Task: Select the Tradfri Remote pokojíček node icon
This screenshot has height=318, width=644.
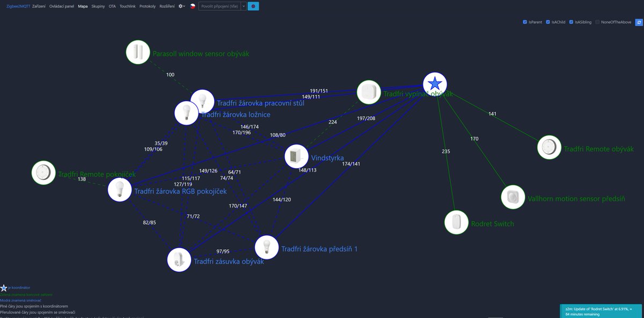Action: [43, 172]
